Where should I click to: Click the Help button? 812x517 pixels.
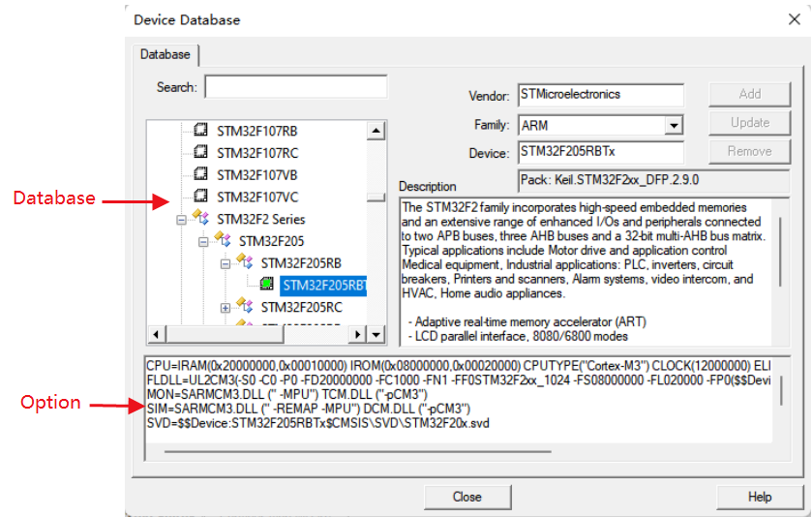(759, 497)
